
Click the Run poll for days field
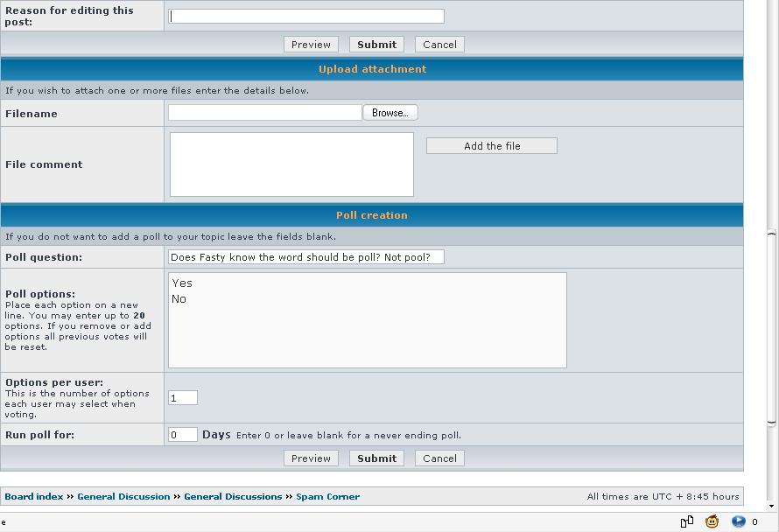tap(183, 435)
